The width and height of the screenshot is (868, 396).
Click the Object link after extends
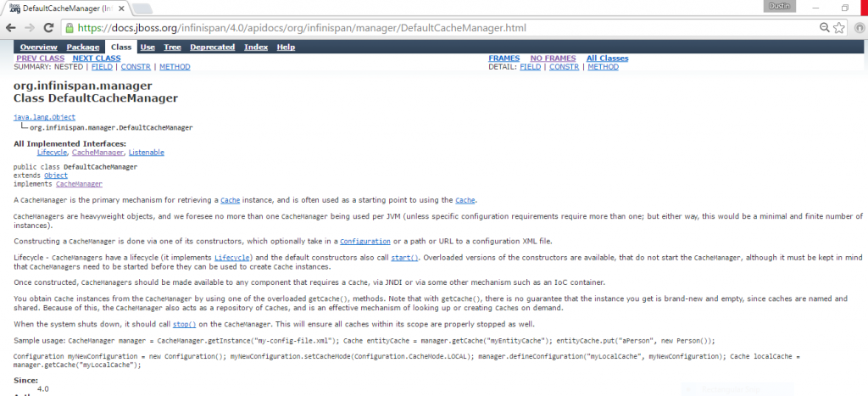point(56,176)
